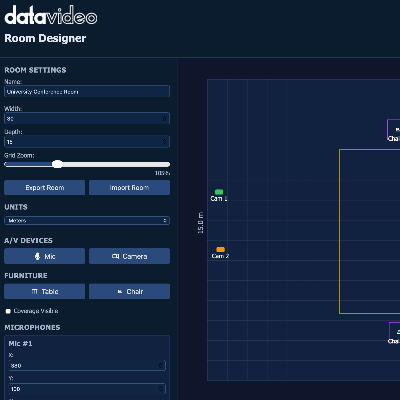Click the Grid Zoom slider handle
The height and width of the screenshot is (400, 400).
coord(57,164)
